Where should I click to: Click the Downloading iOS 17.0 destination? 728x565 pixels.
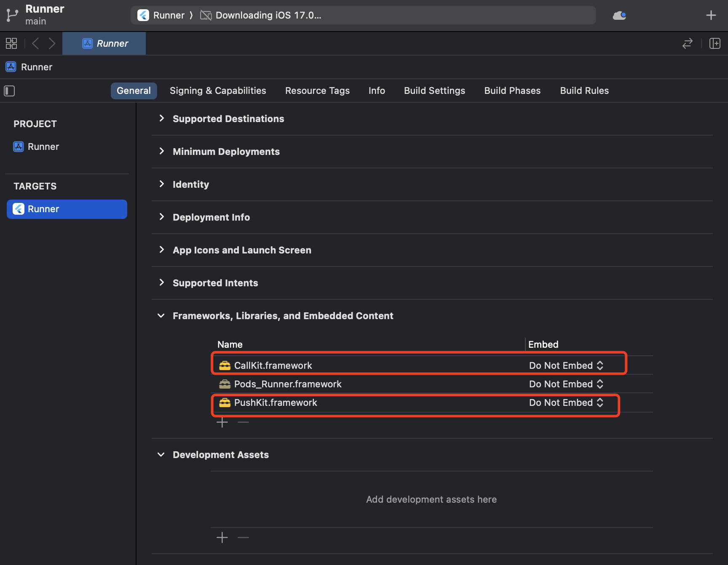click(268, 16)
